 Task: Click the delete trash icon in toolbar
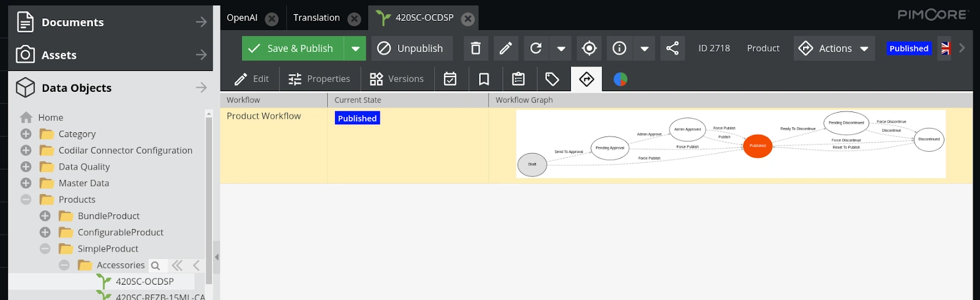(475, 48)
